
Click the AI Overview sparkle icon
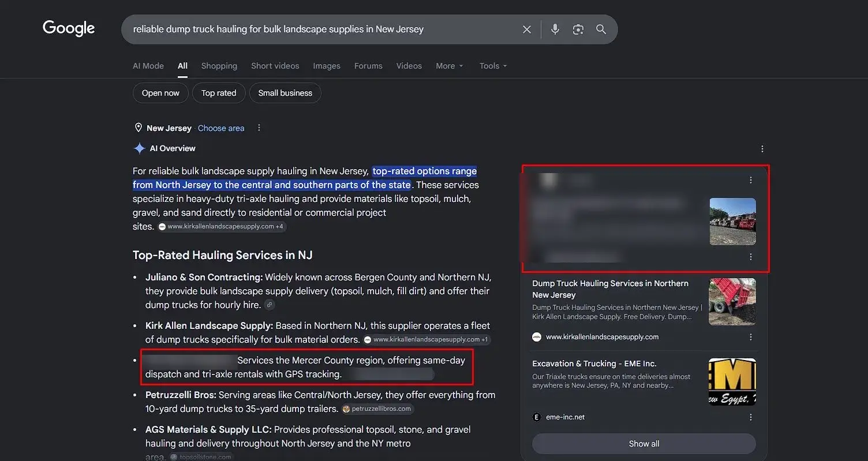(x=139, y=148)
